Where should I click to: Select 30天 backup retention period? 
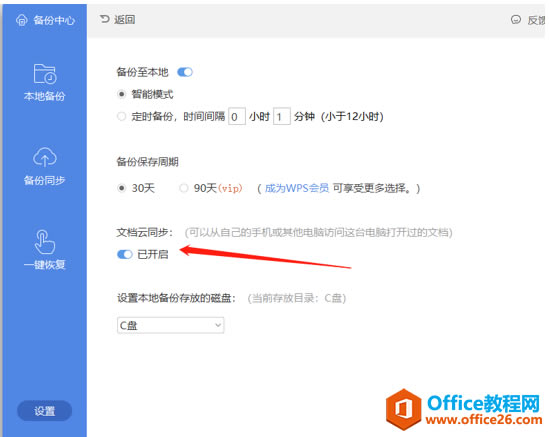click(x=121, y=188)
